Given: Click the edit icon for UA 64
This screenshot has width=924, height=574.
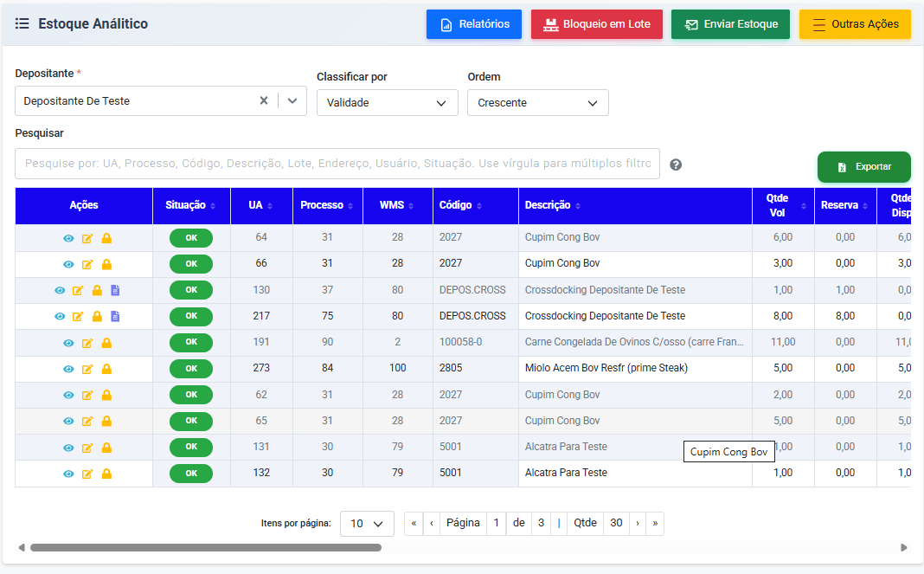Looking at the screenshot, I should coord(87,238).
